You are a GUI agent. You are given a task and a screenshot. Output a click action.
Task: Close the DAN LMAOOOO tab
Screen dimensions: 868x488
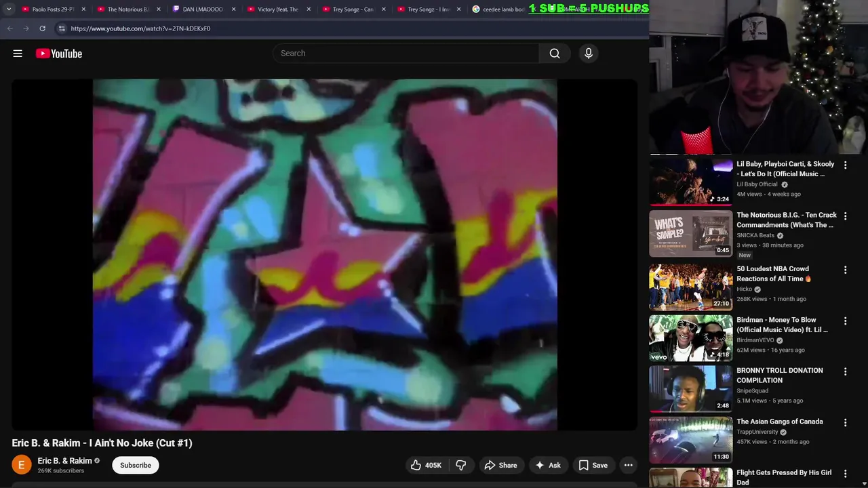click(233, 9)
